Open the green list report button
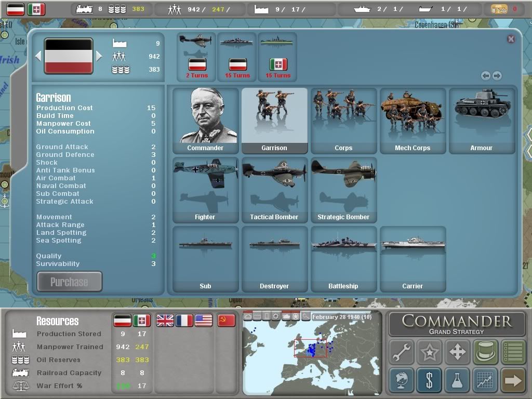Viewport: 532px width, 399px height. coord(513,352)
